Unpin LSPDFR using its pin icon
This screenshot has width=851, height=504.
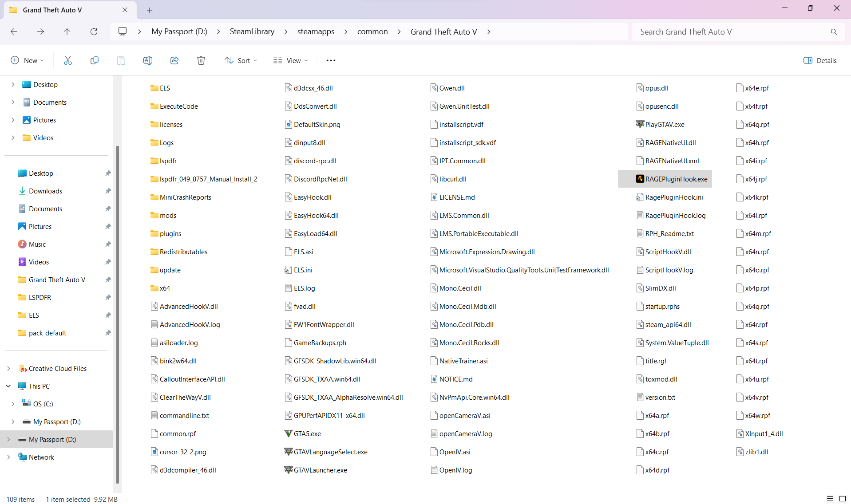[108, 297]
